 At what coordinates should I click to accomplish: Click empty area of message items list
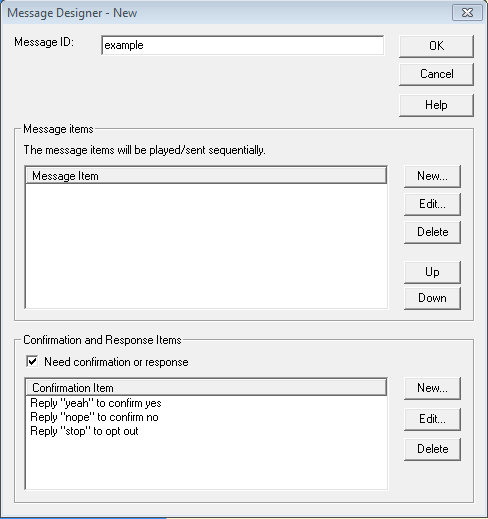coord(206,246)
